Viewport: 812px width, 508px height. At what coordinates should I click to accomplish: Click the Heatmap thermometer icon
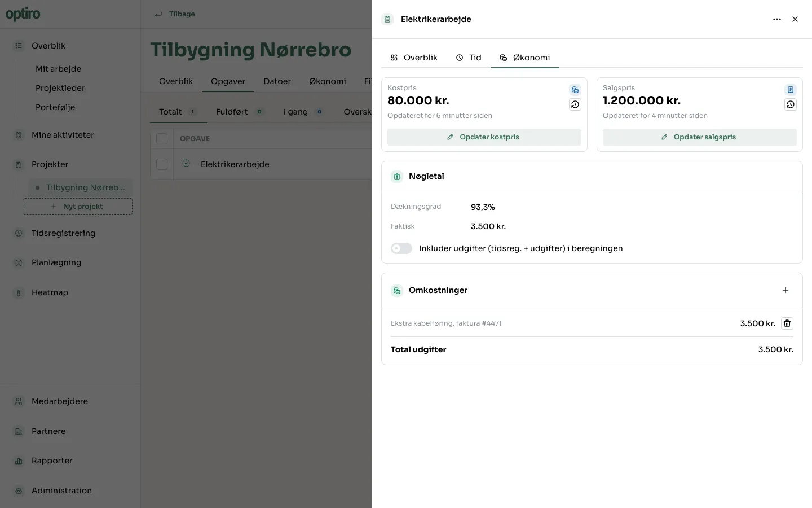[x=19, y=293]
